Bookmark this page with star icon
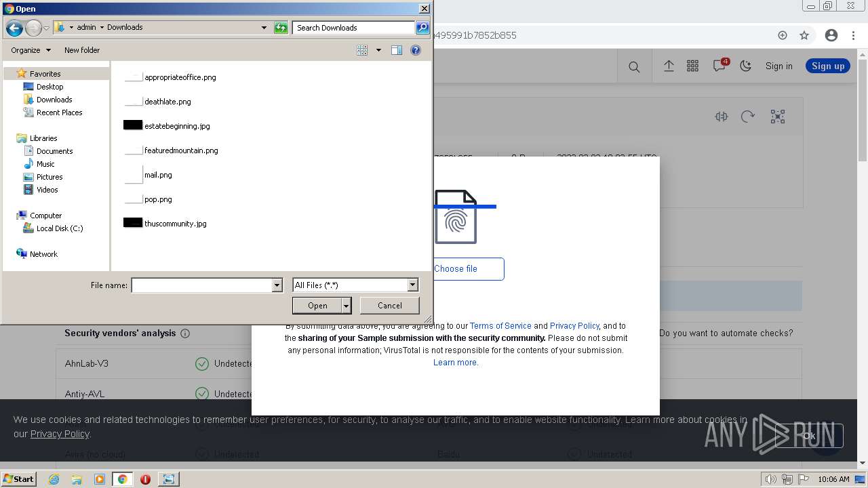The image size is (868, 488). click(x=804, y=35)
